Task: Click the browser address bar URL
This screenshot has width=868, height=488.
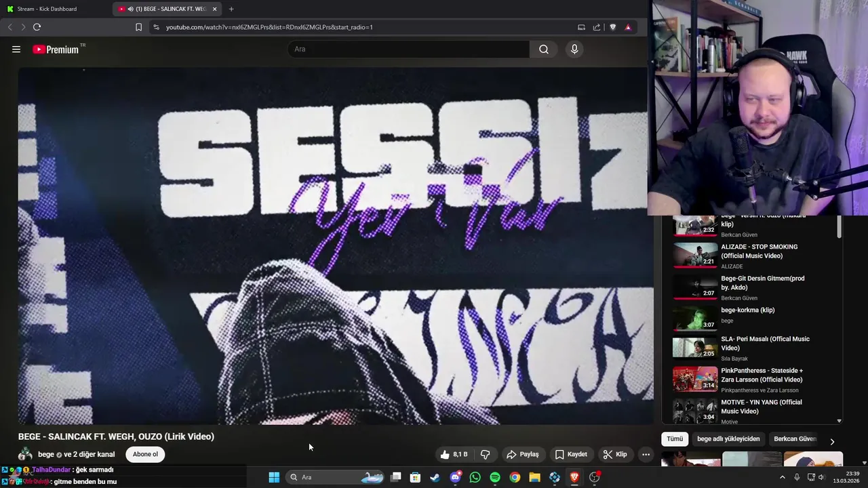Action: pyautogui.click(x=269, y=27)
